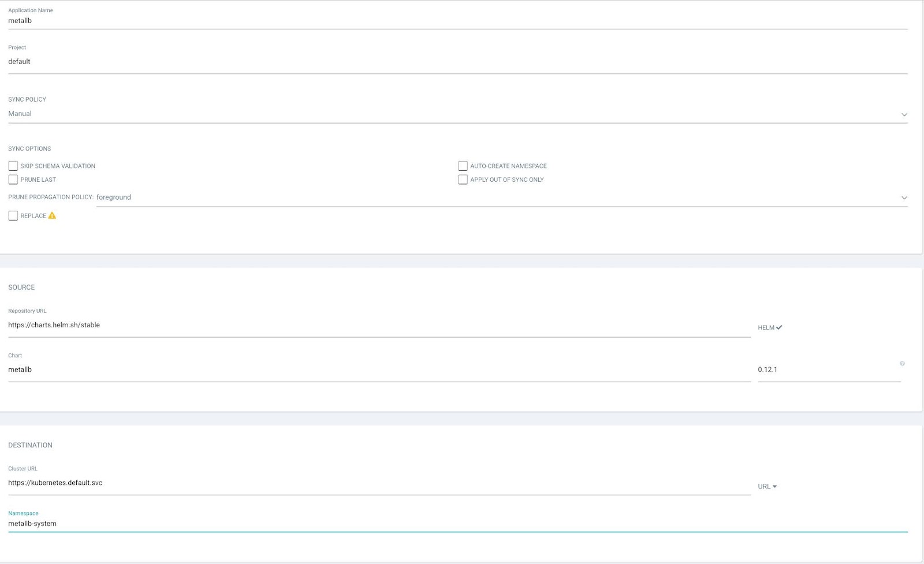This screenshot has width=924, height=564.
Task: Click the Skip Schema Validation label text
Action: coord(58,166)
